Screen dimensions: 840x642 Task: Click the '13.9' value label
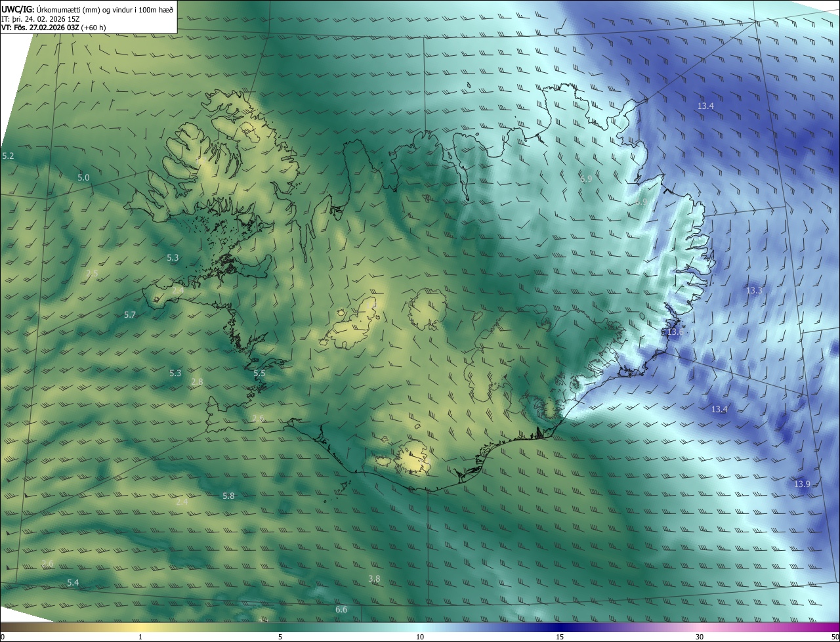[x=802, y=484]
